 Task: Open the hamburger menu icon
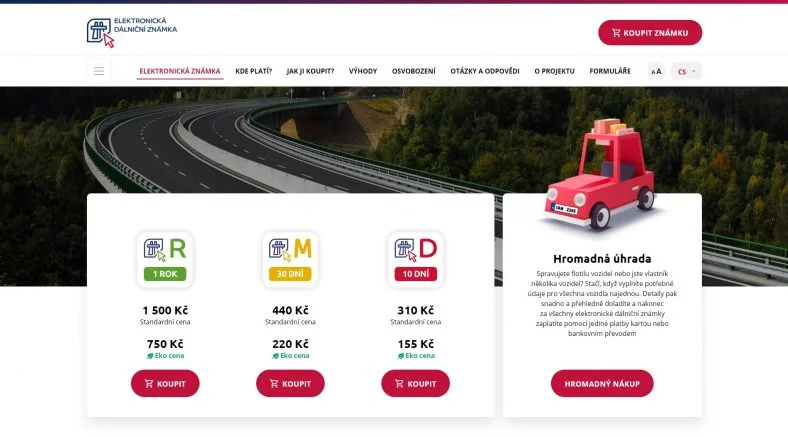[99, 71]
